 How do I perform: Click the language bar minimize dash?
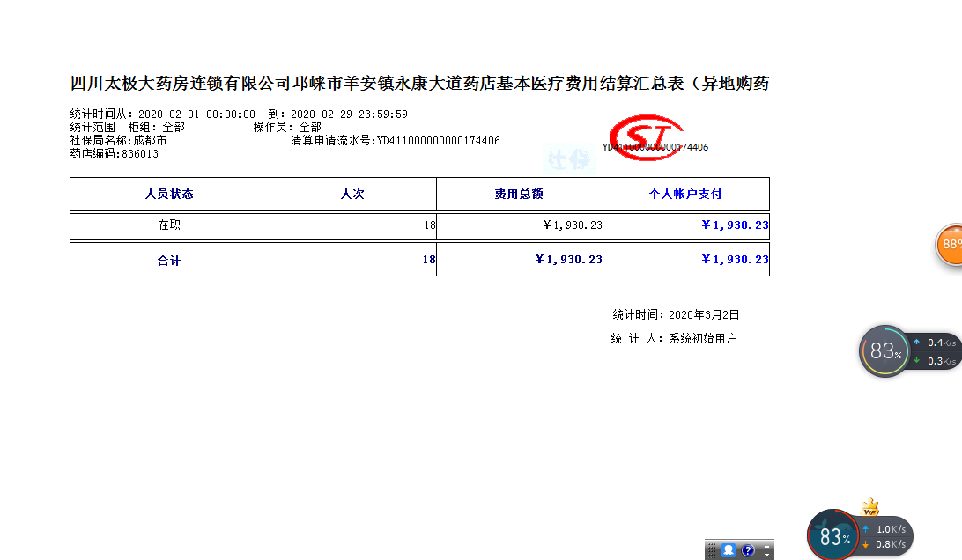click(766, 546)
